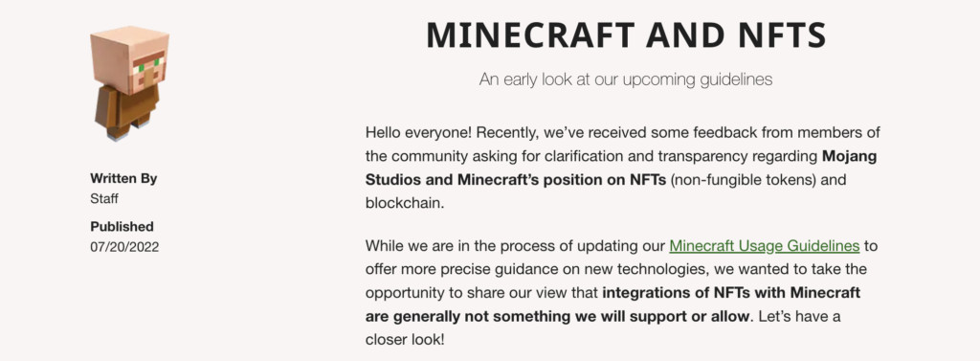Select the Staff author name

click(103, 199)
